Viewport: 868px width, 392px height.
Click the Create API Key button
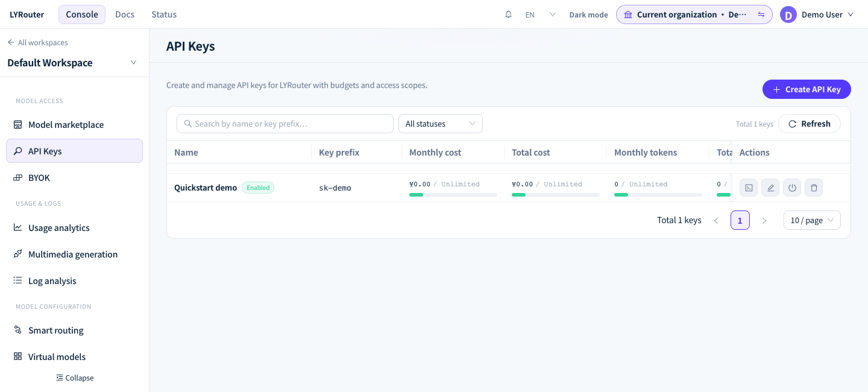[x=807, y=89]
